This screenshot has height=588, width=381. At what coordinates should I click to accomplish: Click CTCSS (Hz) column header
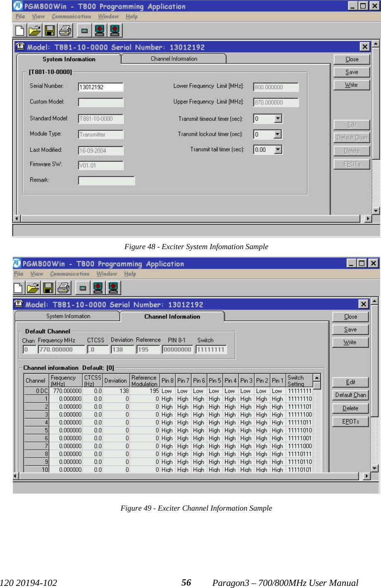coord(93,381)
